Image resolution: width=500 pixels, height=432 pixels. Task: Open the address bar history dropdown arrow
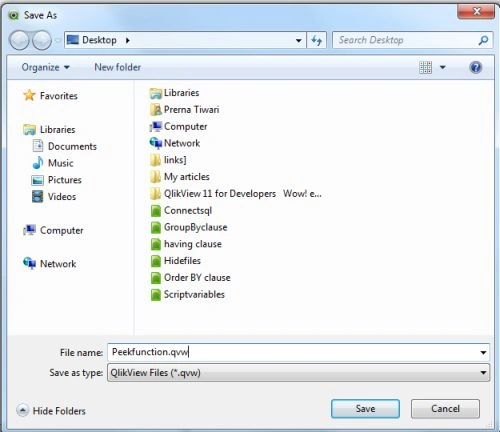click(299, 41)
